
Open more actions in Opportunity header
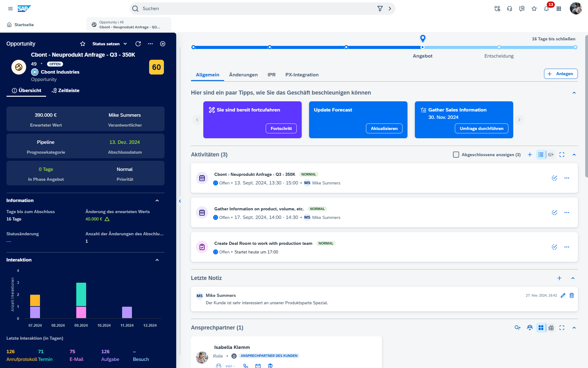150,44
